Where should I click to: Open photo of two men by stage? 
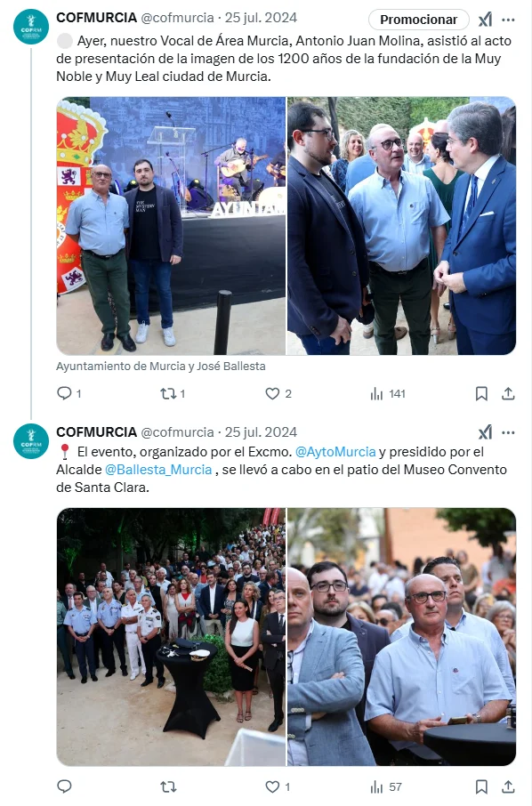tap(171, 226)
